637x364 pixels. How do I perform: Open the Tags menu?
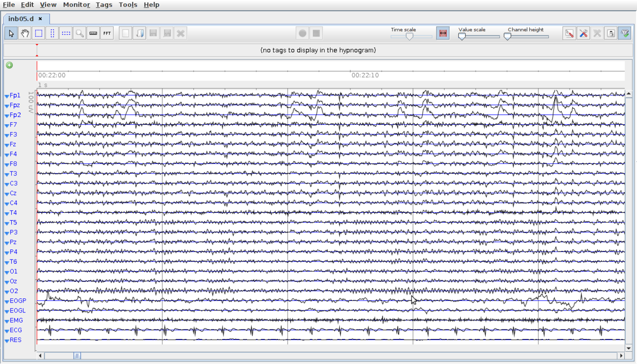(x=104, y=4)
